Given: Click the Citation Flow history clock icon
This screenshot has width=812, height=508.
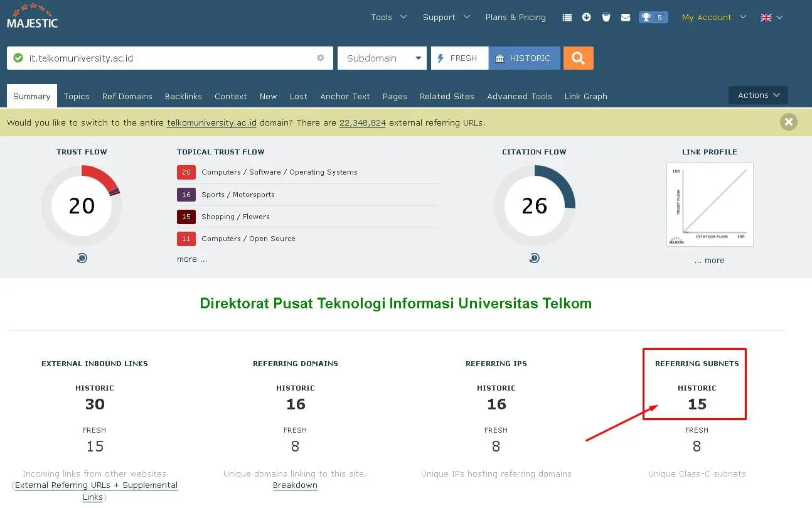Looking at the screenshot, I should (534, 258).
